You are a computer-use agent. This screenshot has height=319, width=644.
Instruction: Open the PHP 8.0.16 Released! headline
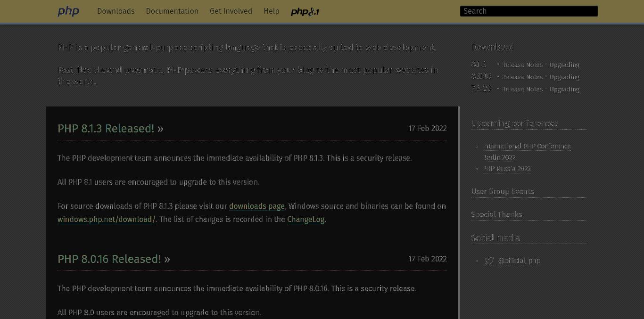(114, 259)
